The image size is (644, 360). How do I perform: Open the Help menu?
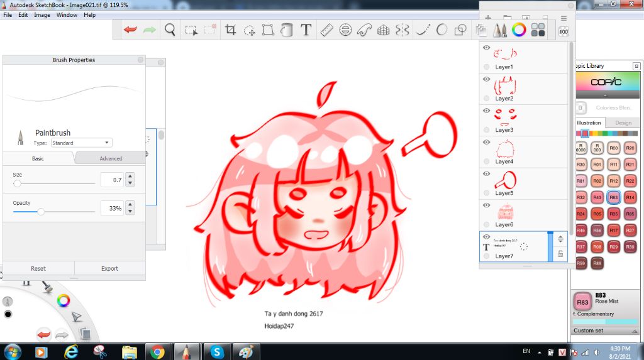tap(89, 15)
